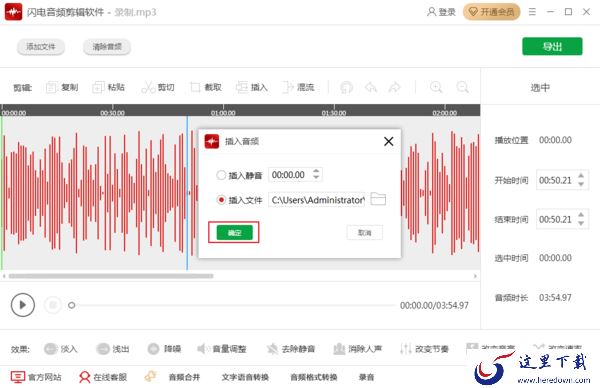Click the Activate Membership (开通会员) button

click(x=492, y=12)
